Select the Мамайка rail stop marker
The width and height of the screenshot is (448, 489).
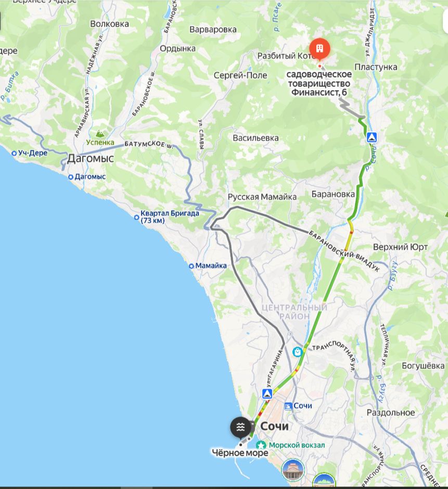click(191, 266)
